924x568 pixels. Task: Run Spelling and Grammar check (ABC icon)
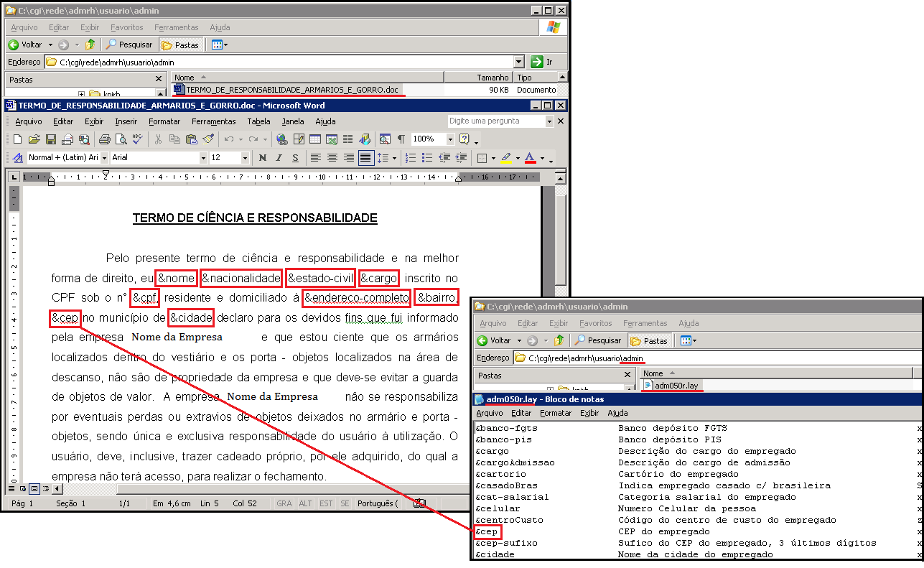click(137, 139)
